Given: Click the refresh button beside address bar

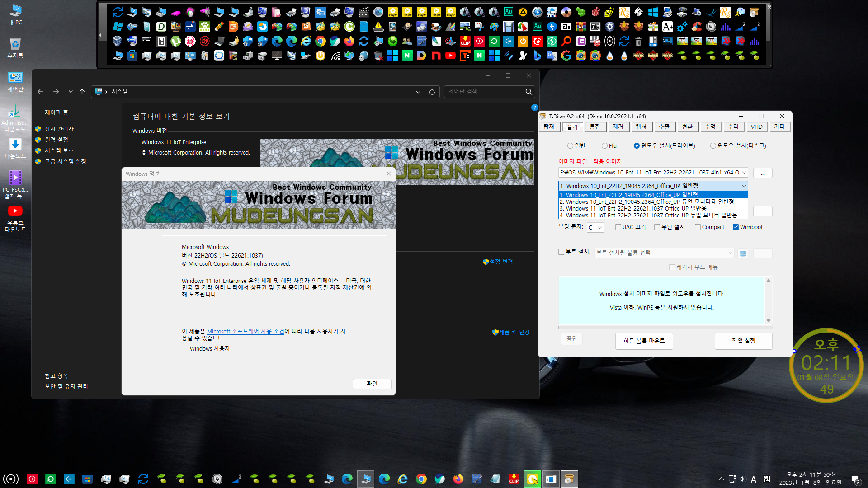Looking at the screenshot, I should pyautogui.click(x=432, y=92).
